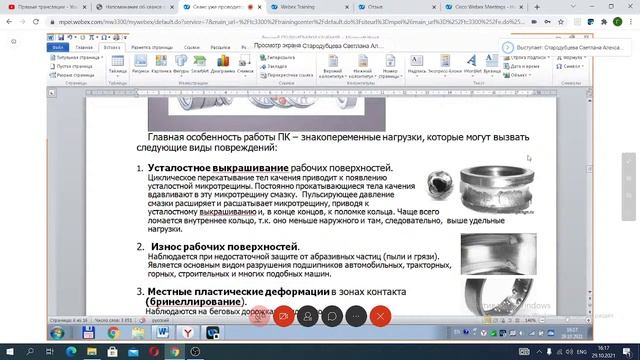Viewport: 640px width, 360px height.
Task: Click Word icon on shared Windows 7 taskbar
Action: click(x=162, y=333)
